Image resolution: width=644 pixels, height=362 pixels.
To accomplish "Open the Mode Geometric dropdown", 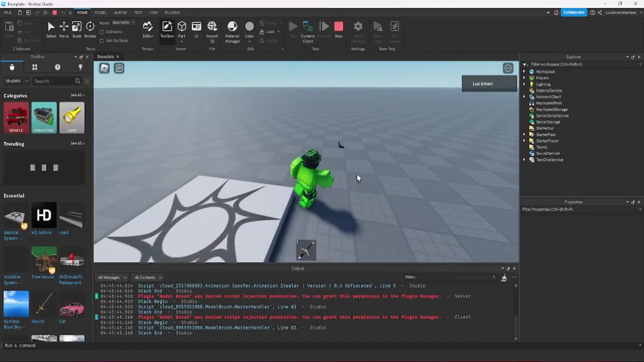I will tap(123, 23).
